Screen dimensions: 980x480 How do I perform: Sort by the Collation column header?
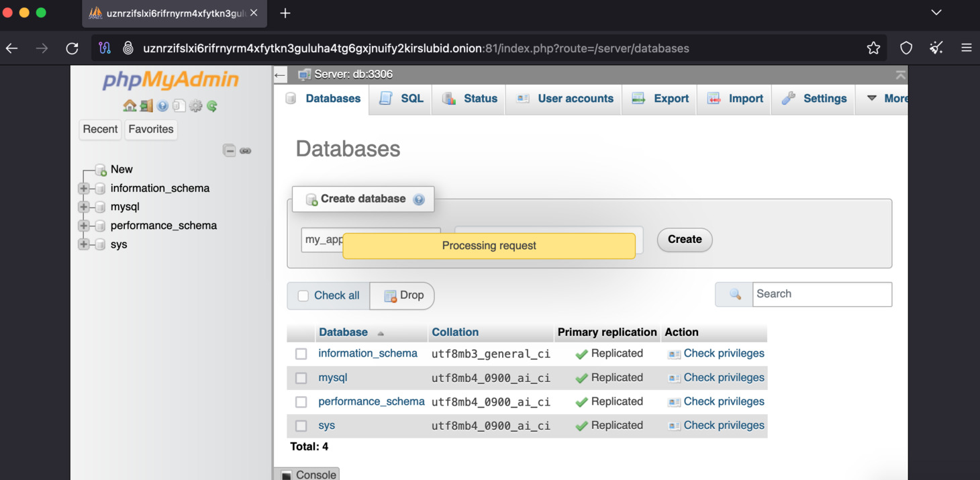[455, 332]
